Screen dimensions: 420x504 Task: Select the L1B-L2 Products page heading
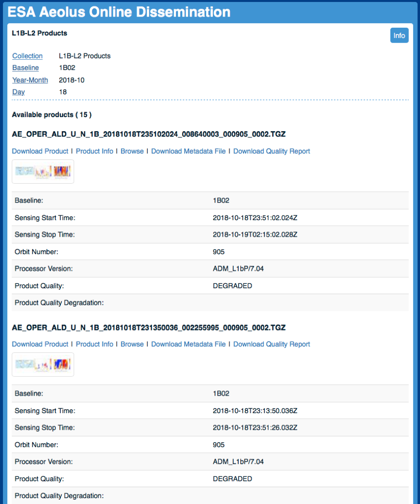39,33
